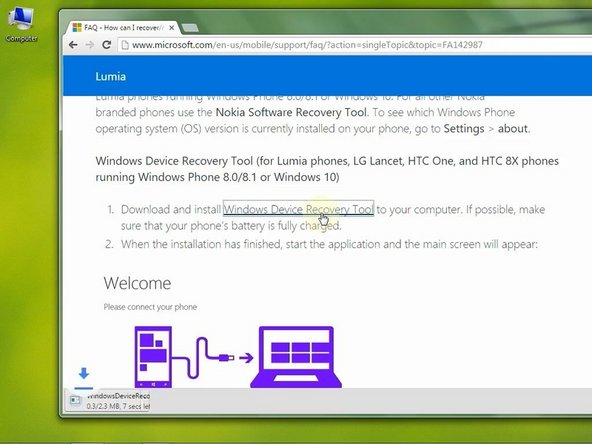
Task: Click the 'Windows Device Recovery Tool (for Lumia phones' heading
Action: [x=327, y=169]
